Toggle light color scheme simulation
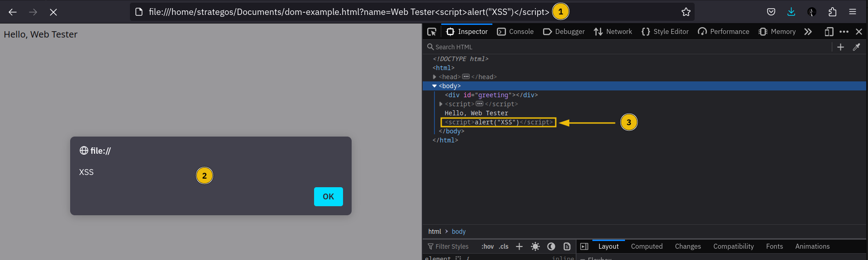Image resolution: width=868 pixels, height=260 pixels. (535, 246)
